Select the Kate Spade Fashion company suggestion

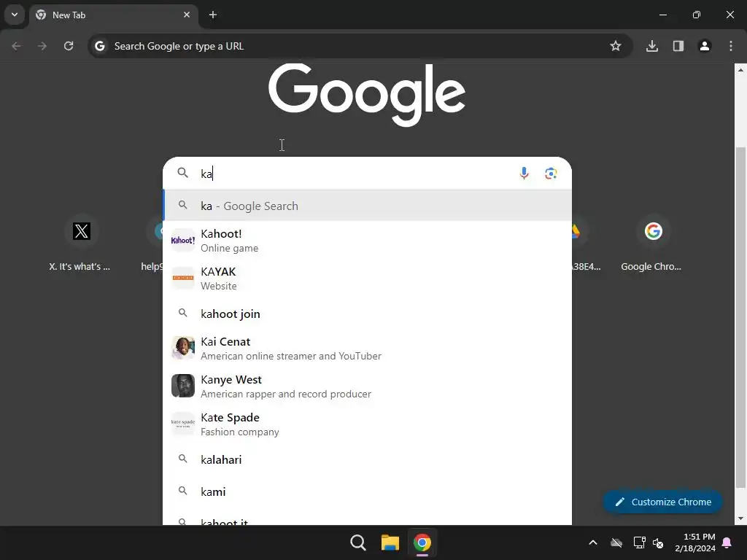point(368,424)
